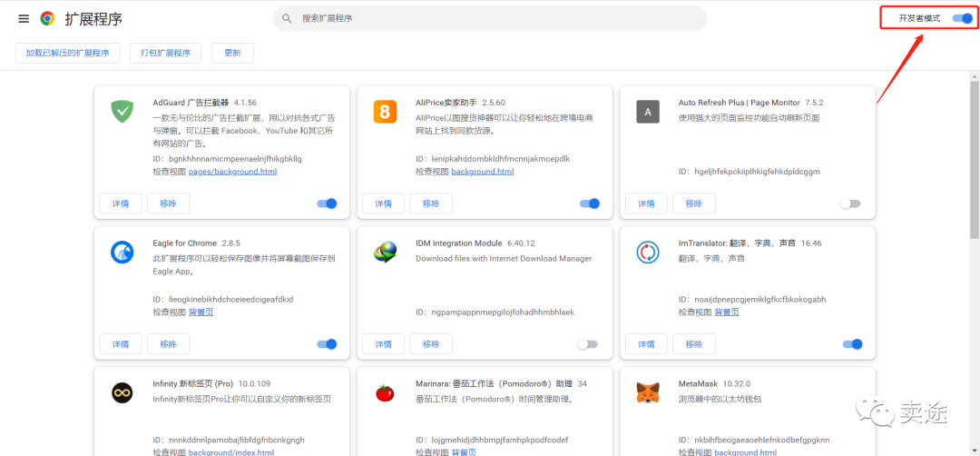980x456 pixels.
Task: Click the IDM Integration Module globe icon
Action: tap(385, 253)
